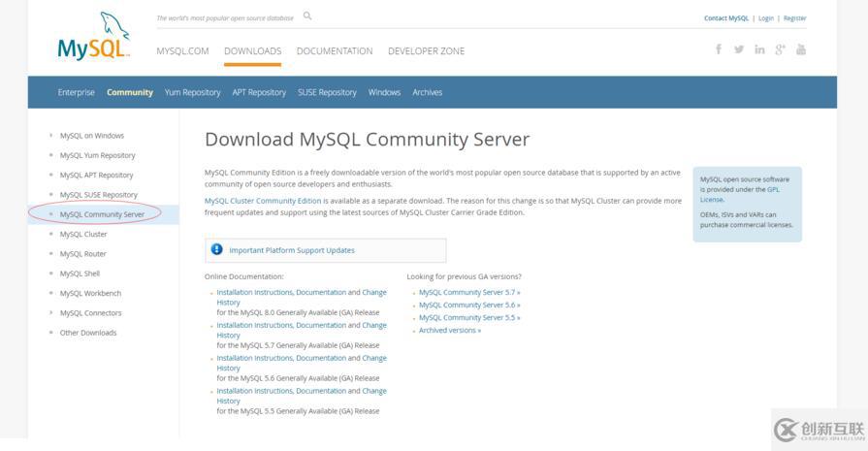The width and height of the screenshot is (868, 451).
Task: Open MySQL Community Server 5.6 link
Action: (469, 305)
